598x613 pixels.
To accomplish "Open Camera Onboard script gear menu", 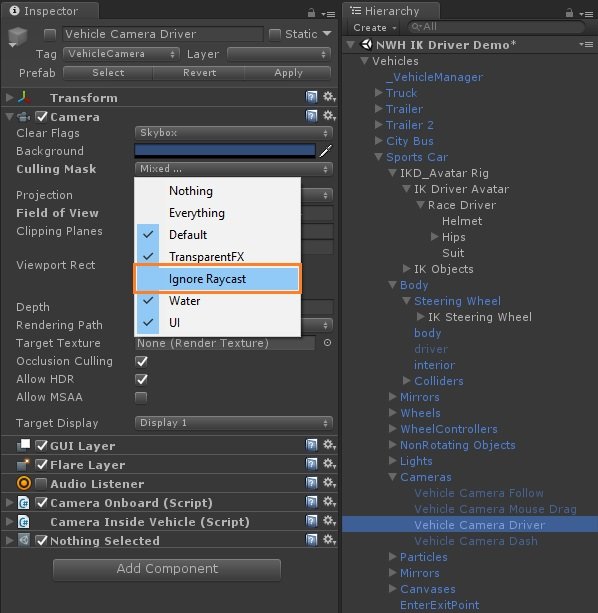I will click(x=329, y=502).
